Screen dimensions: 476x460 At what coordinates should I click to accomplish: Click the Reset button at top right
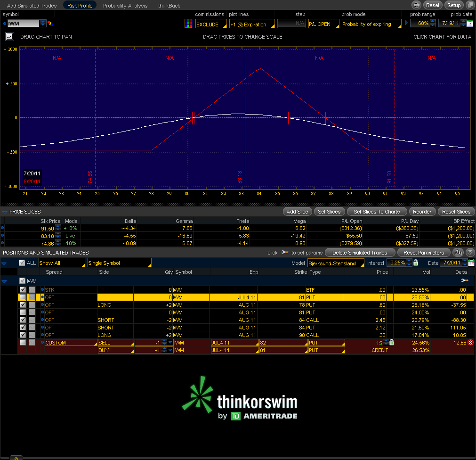click(433, 5)
